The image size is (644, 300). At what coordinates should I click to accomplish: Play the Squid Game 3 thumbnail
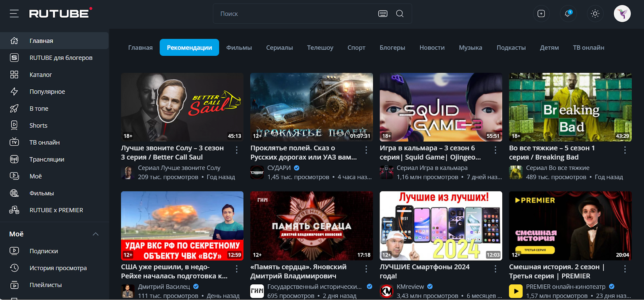[441, 107]
